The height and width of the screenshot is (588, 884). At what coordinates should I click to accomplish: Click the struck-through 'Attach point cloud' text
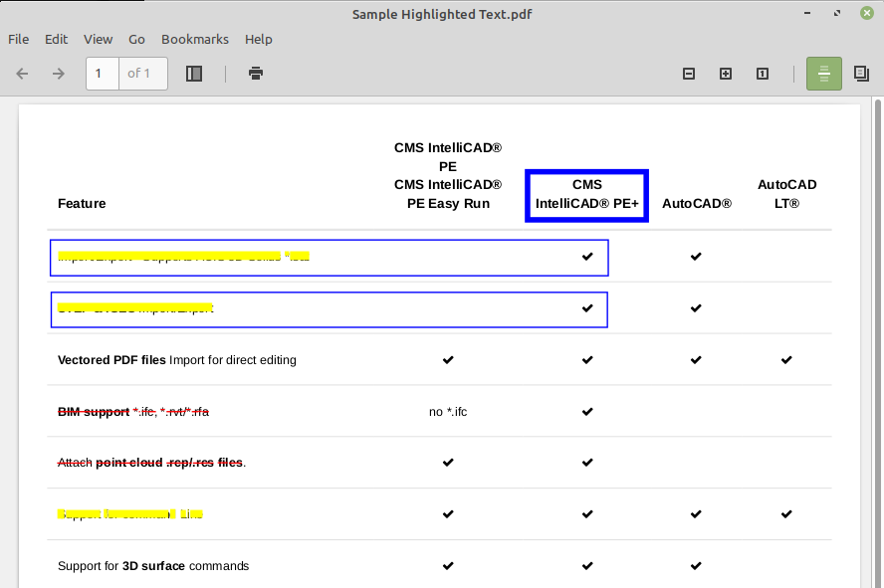pos(151,463)
